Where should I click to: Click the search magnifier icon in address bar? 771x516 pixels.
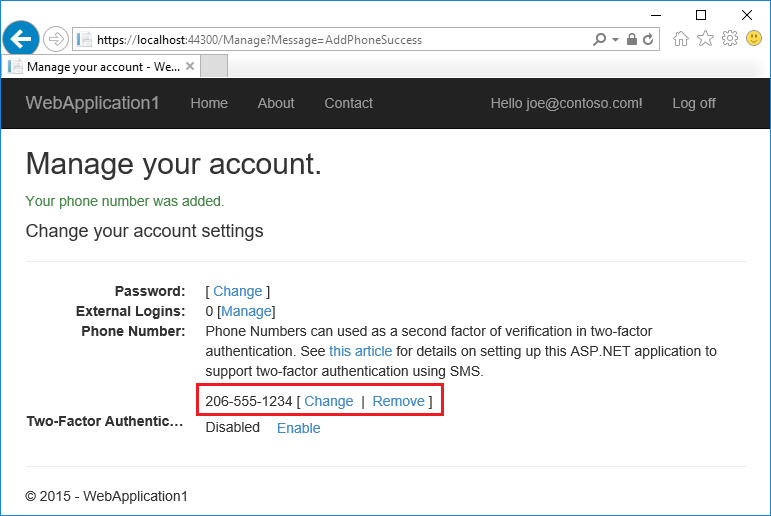(599, 39)
